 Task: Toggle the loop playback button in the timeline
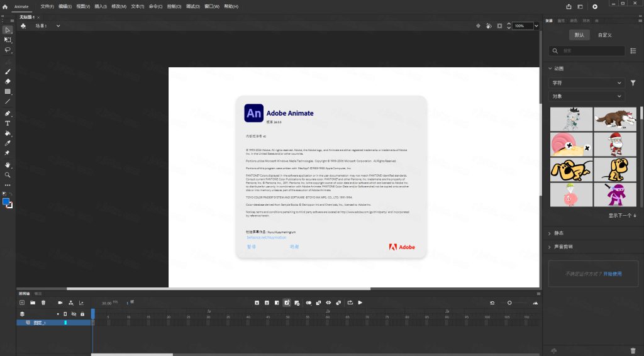[350, 303]
